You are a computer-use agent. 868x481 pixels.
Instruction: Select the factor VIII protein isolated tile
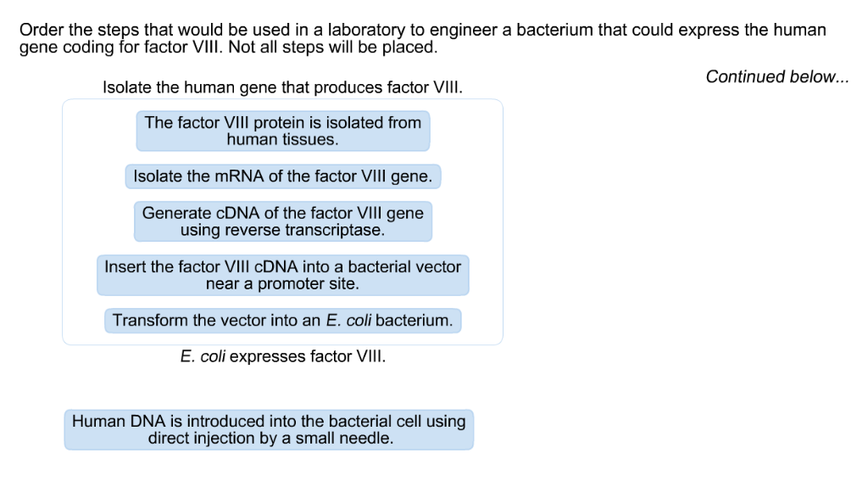pos(283,131)
